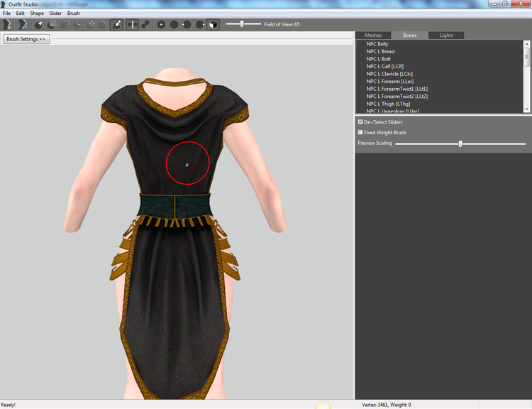This screenshot has width=532, height=409.
Task: Select the Deflate brush tool
Action: coord(78,24)
